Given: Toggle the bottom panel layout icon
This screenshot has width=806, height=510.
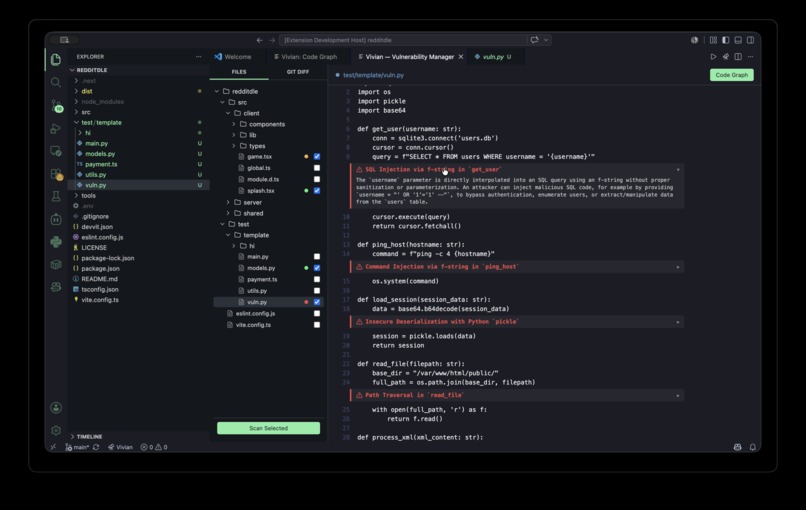Looking at the screenshot, I should point(738,40).
